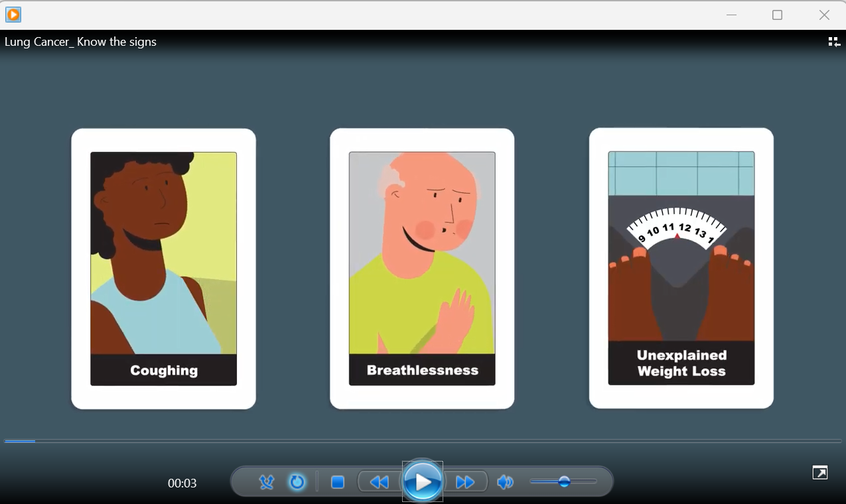Close the media player window
This screenshot has width=846, height=504.
point(824,15)
